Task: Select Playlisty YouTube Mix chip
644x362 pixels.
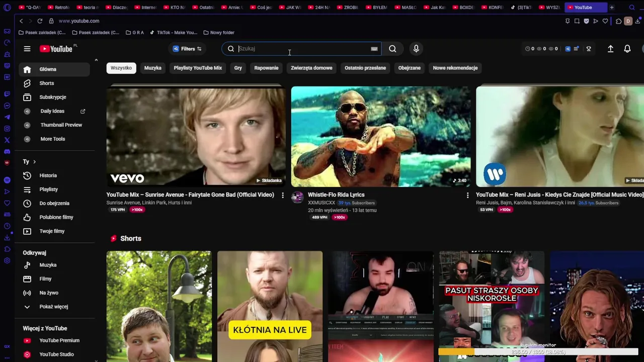Action: [198, 68]
